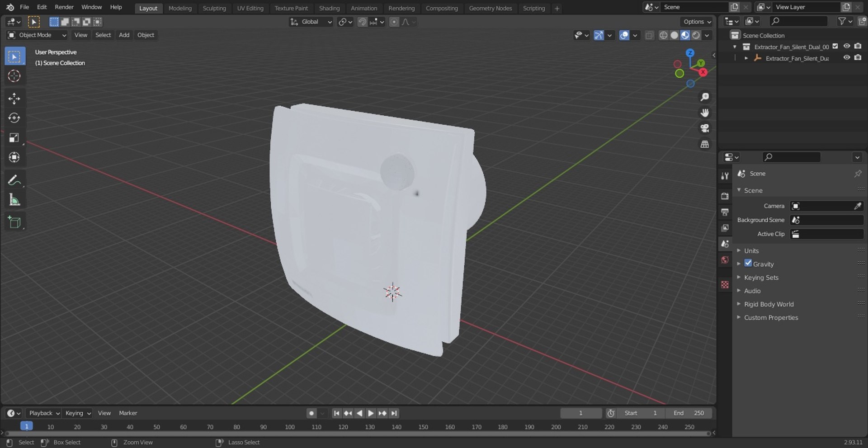
Task: Open Playback dropdown in timeline
Action: point(44,413)
